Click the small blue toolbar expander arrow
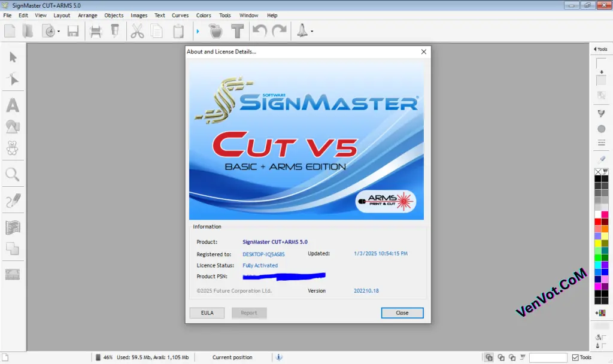The width and height of the screenshot is (613, 364). [198, 31]
